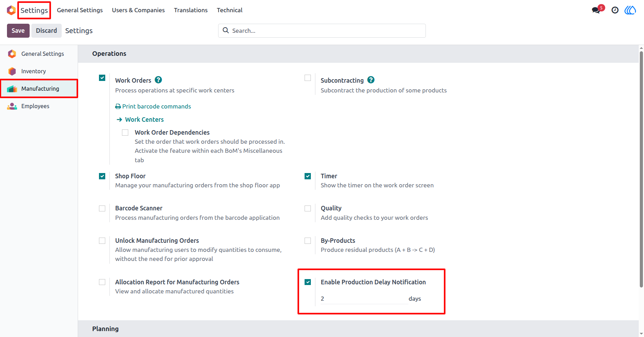Image resolution: width=644 pixels, height=337 pixels.
Task: Click the Work Orders help question icon
Action: pos(158,80)
